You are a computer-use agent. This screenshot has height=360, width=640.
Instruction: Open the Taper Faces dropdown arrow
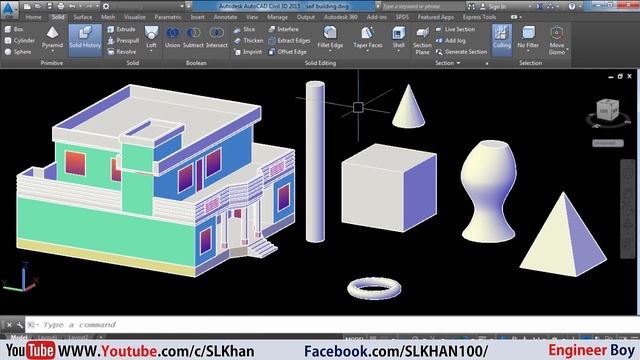pos(367,51)
